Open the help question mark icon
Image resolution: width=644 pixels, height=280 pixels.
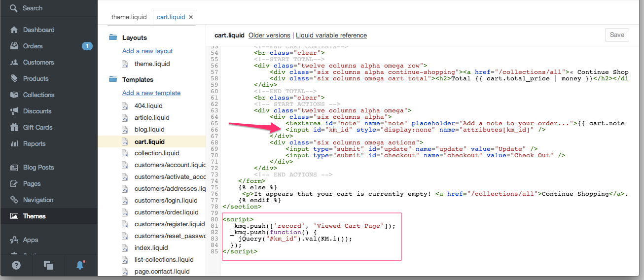point(16,265)
